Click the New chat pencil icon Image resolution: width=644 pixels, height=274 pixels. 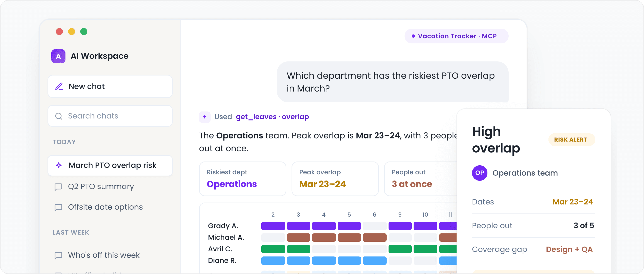click(x=59, y=87)
